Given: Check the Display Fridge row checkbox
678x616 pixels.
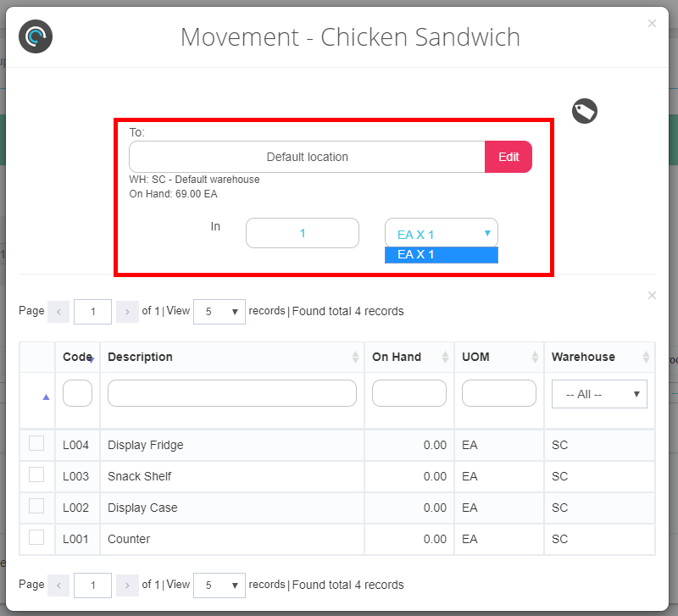Looking at the screenshot, I should click(36, 444).
